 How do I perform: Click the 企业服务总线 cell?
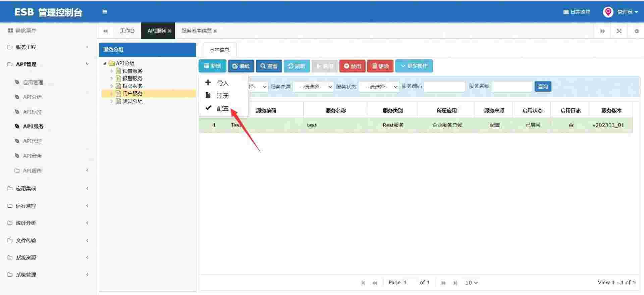pyautogui.click(x=447, y=125)
